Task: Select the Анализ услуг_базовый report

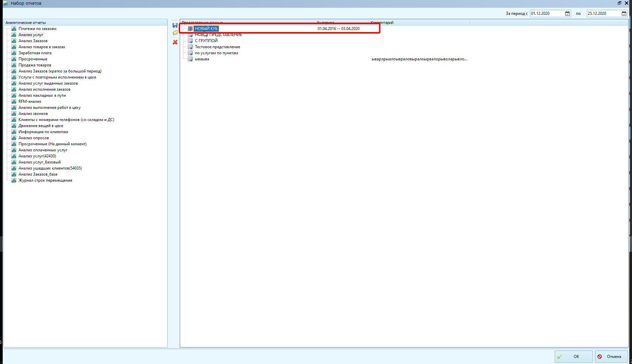Action: coord(39,162)
